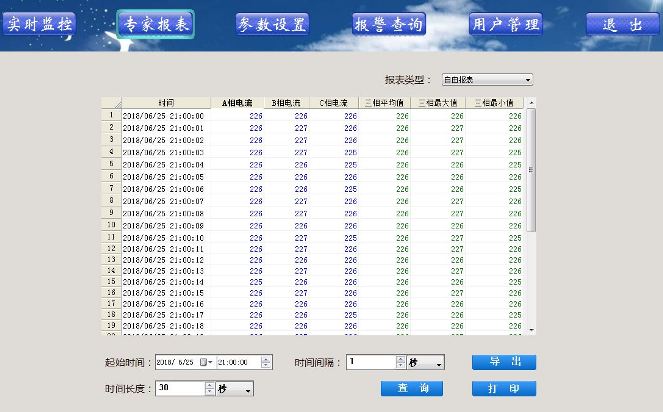Open the 实时监控 real-time monitoring page

[41, 24]
